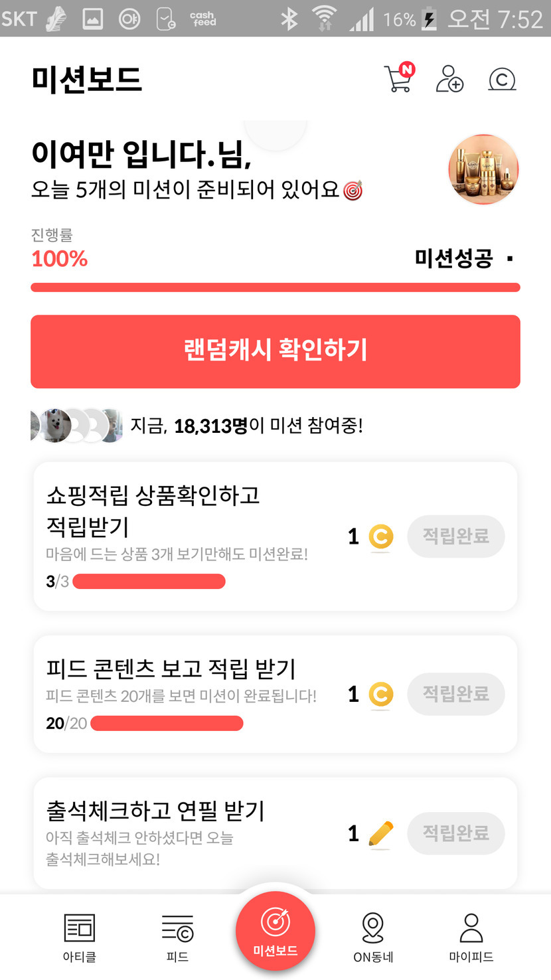Tap the gold coin icon of 피드 콘텐츠 mission

click(380, 694)
